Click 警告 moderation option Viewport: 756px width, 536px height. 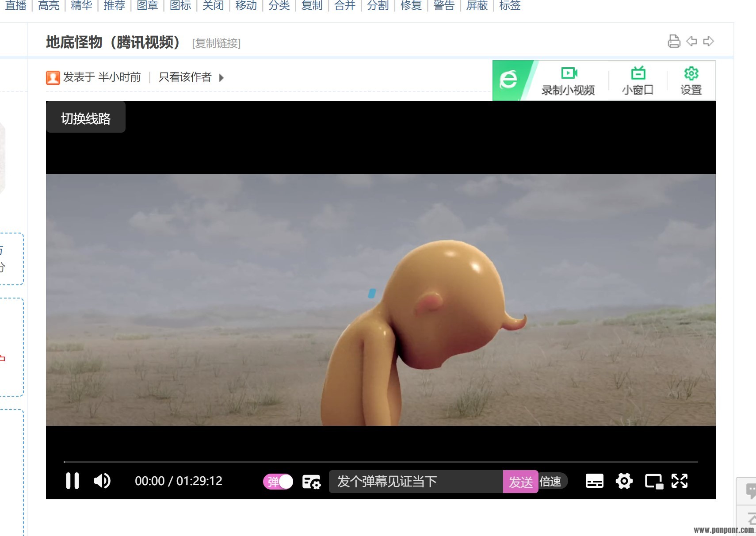pyautogui.click(x=444, y=5)
